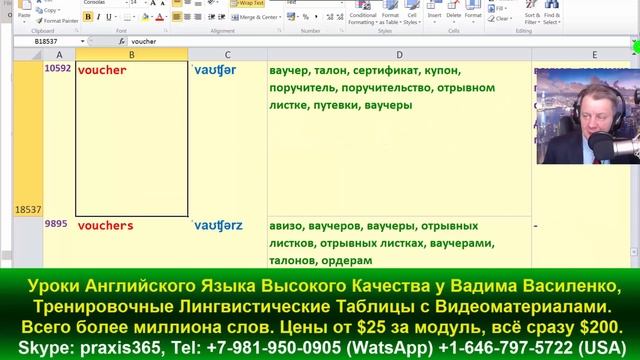Click the Format cells button in Cells group
The width and height of the screenshot is (640, 360).
pos(473,12)
